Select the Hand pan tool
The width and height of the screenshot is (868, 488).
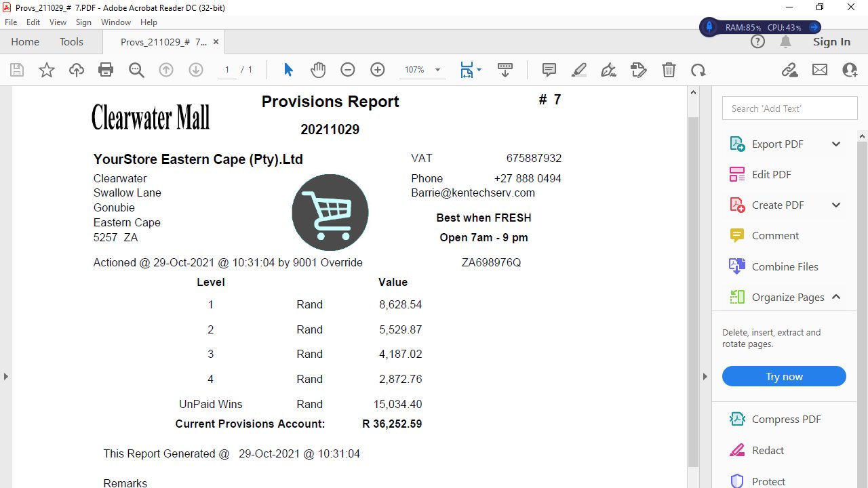318,70
